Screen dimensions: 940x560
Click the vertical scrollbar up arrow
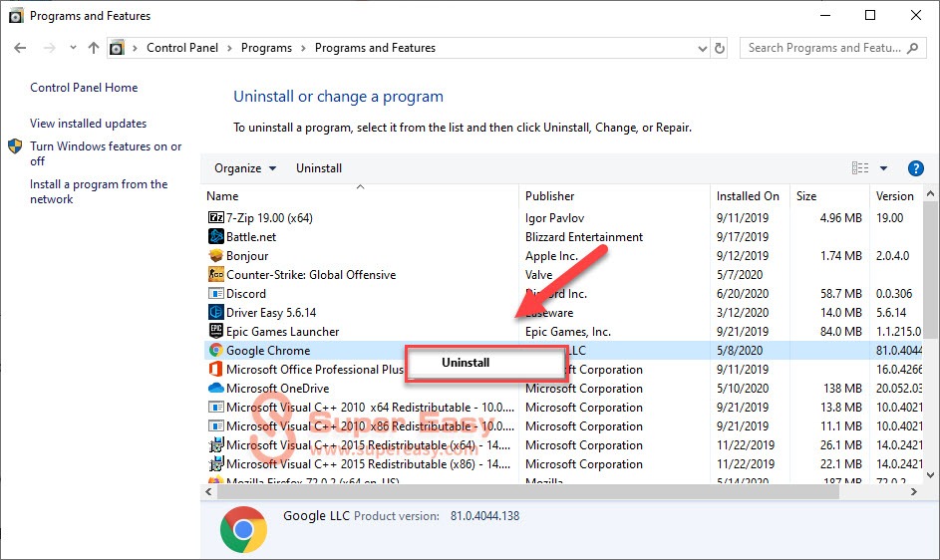point(930,193)
